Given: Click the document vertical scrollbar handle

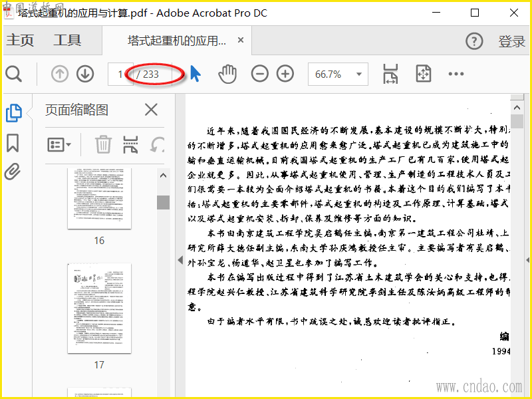Looking at the screenshot, I should (x=517, y=121).
